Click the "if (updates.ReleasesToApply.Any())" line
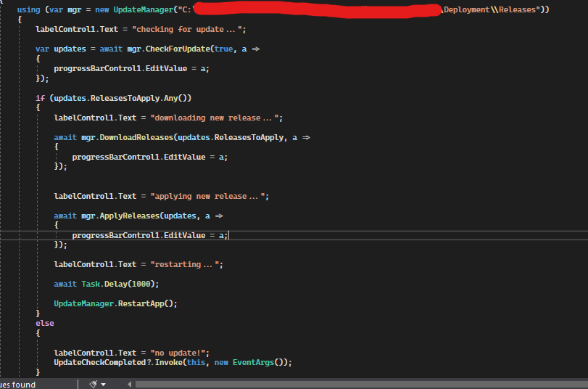588x389 pixels. tap(113, 98)
